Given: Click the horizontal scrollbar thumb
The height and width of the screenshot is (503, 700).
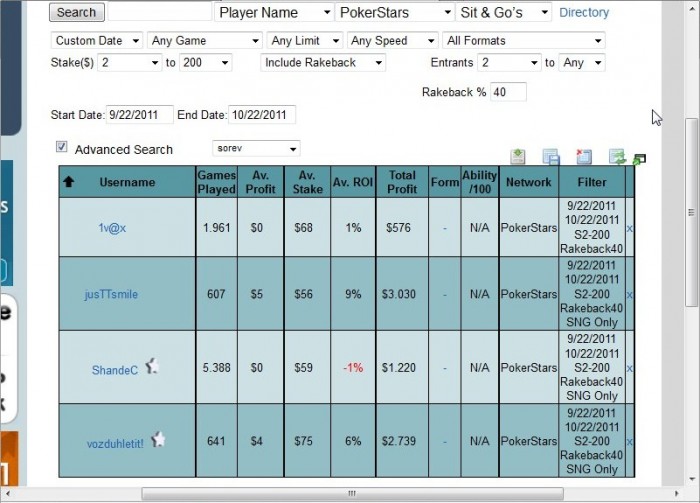Looking at the screenshot, I should 352,494.
